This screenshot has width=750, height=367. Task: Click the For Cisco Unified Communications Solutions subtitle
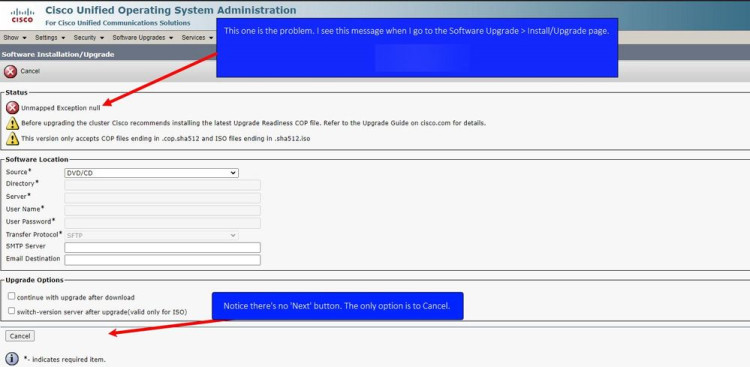(x=118, y=23)
